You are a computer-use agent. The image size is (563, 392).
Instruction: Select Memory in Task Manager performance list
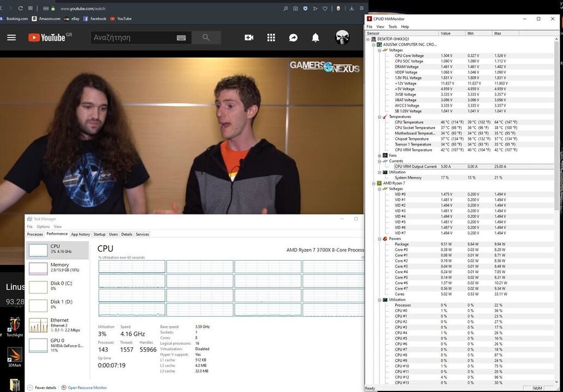coord(58,268)
